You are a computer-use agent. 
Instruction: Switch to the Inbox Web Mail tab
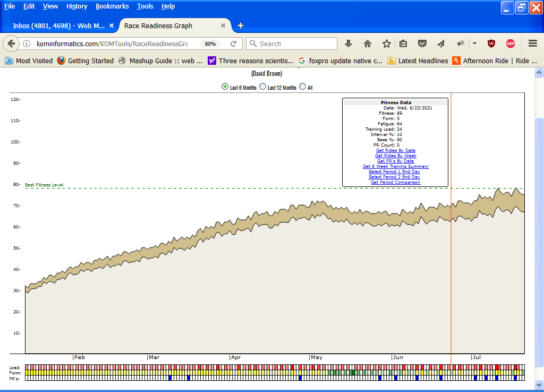(x=58, y=25)
